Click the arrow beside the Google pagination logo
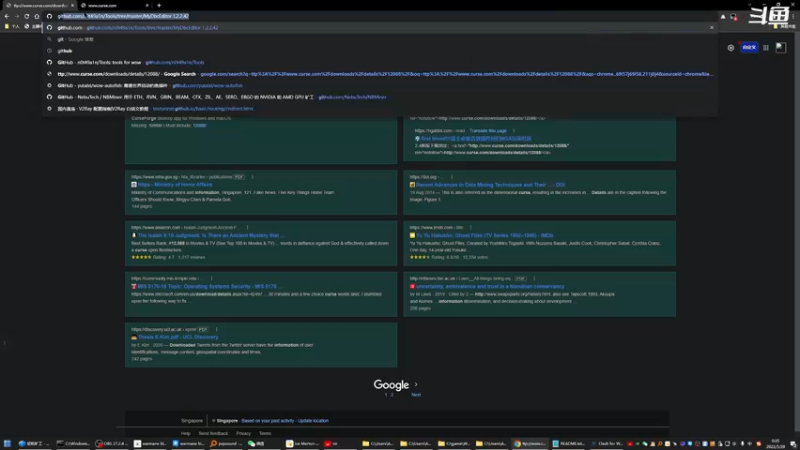This screenshot has height=450, width=800. 416,384
